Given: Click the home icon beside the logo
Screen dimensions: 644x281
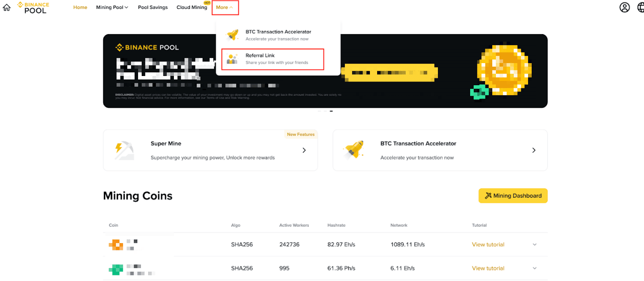Looking at the screenshot, I should 7,7.
